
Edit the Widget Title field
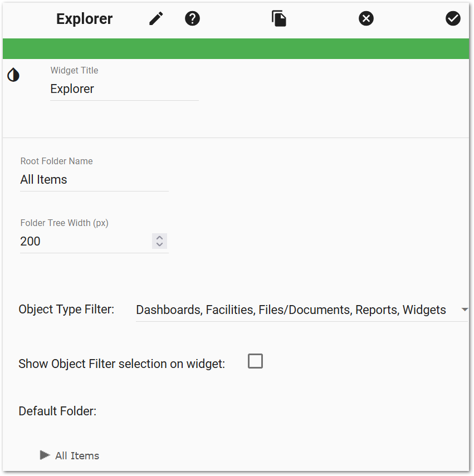124,89
